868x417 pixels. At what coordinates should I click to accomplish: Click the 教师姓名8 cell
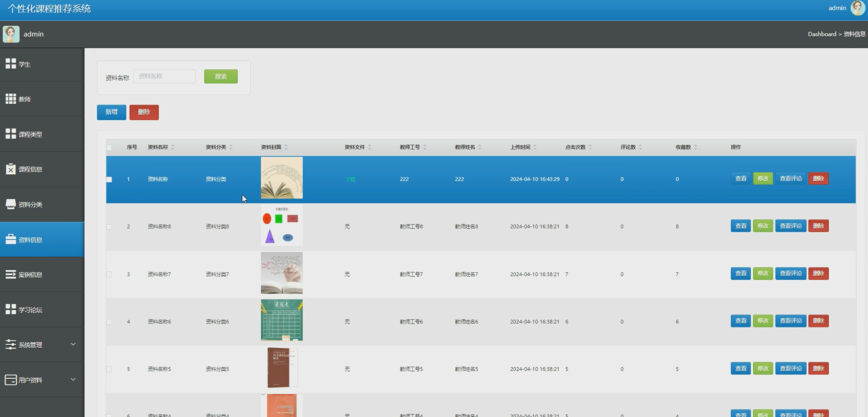[x=466, y=227]
